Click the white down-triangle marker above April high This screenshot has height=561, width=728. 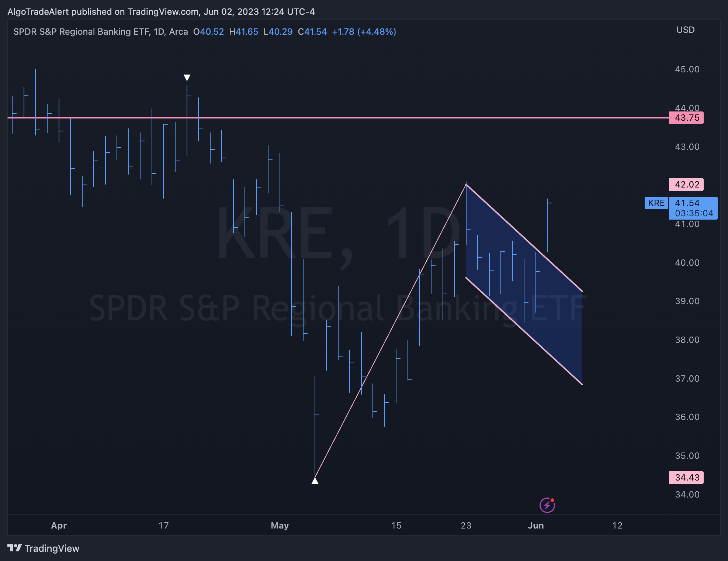tap(187, 78)
